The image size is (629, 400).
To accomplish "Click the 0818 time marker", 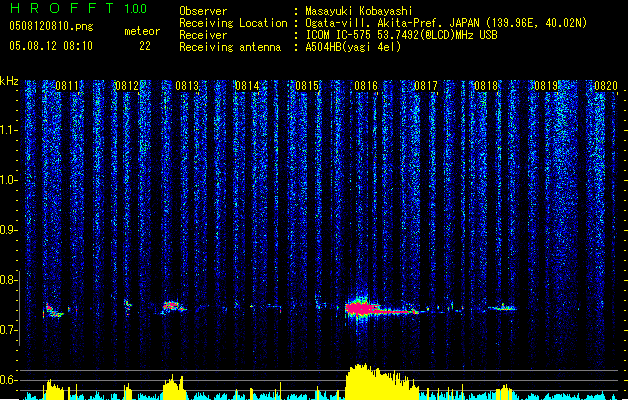I will [x=486, y=86].
